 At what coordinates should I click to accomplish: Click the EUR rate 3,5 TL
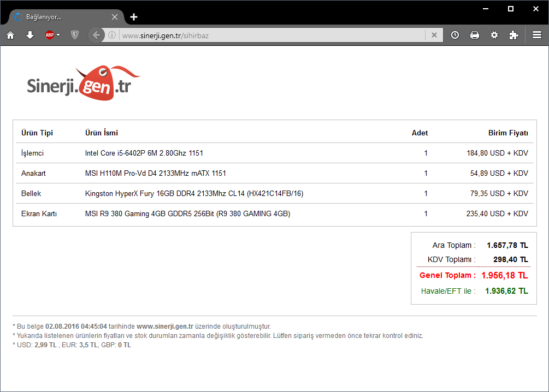click(88, 345)
